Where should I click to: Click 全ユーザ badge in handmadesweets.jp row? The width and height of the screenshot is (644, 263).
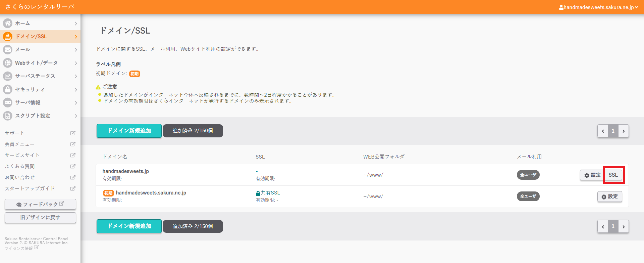pyautogui.click(x=528, y=175)
